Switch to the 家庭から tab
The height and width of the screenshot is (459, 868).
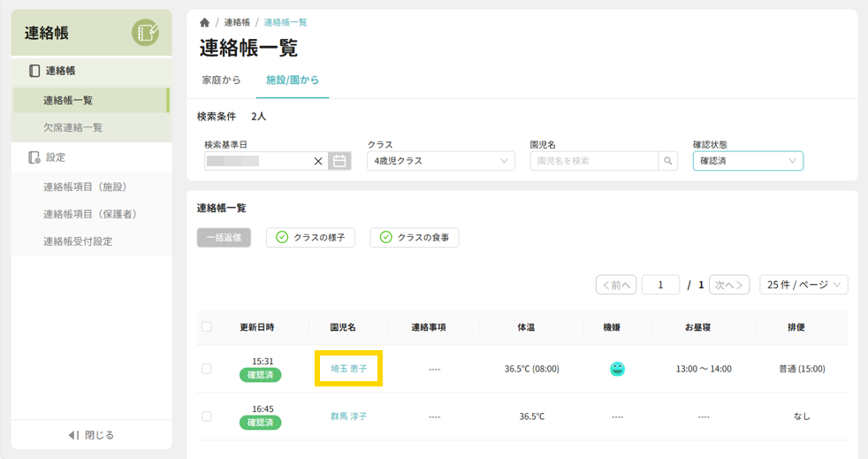coord(221,80)
